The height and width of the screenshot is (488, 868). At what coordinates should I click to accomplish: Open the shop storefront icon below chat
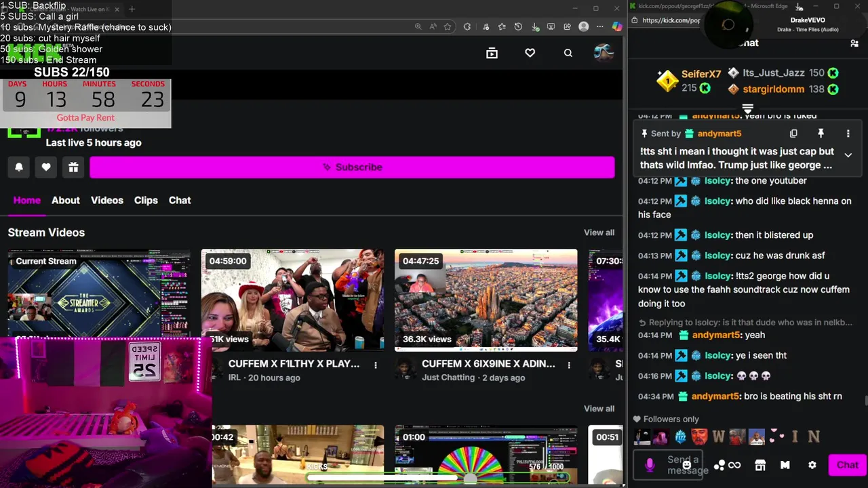click(x=760, y=465)
